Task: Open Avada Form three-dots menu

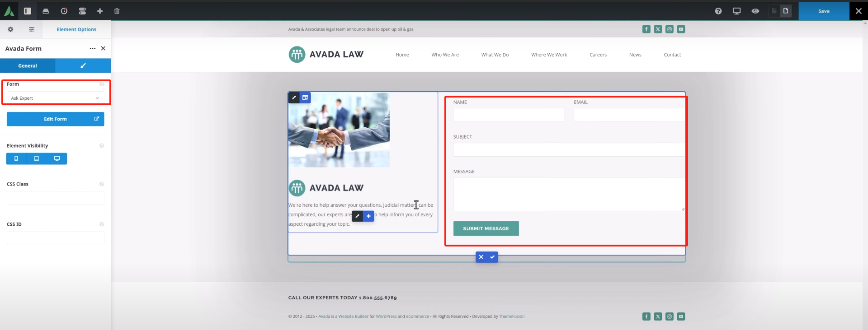Action: pyautogui.click(x=93, y=48)
